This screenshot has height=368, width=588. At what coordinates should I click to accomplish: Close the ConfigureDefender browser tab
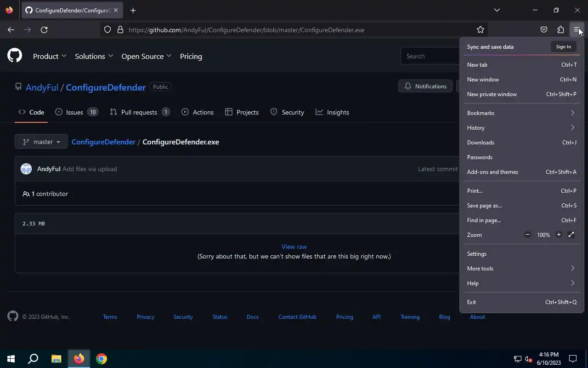coord(116,10)
